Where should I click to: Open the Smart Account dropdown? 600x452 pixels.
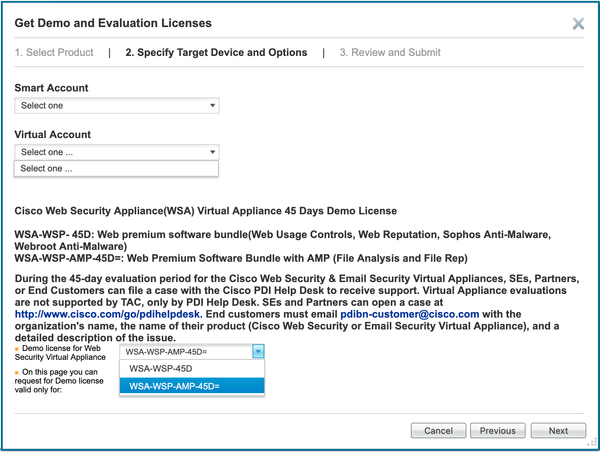117,106
